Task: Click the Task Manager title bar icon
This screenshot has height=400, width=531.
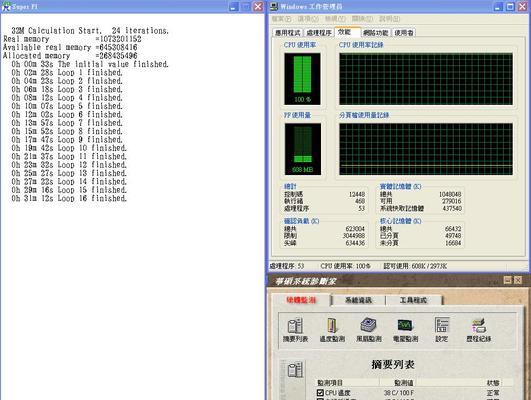Action: [x=274, y=6]
